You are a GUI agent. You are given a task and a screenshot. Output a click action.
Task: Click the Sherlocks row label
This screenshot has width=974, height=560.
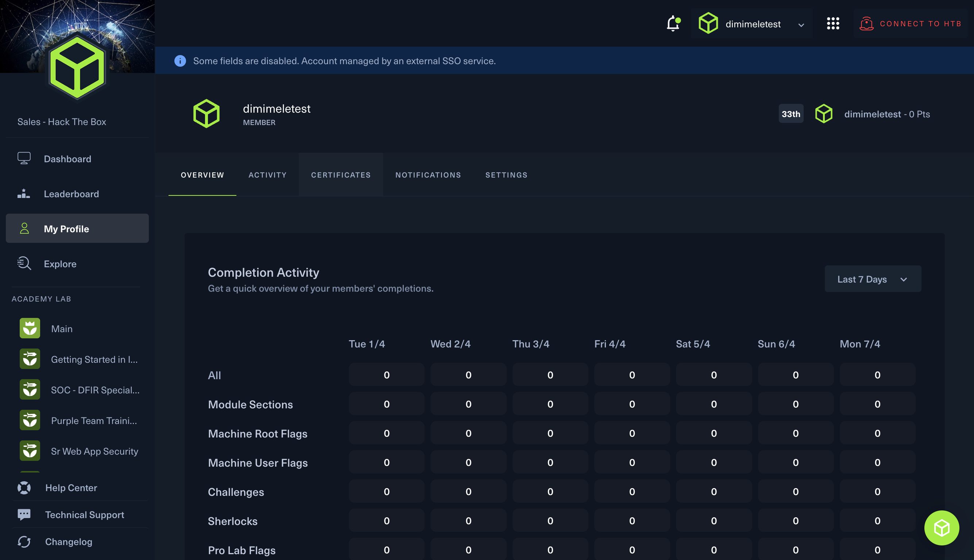click(233, 521)
